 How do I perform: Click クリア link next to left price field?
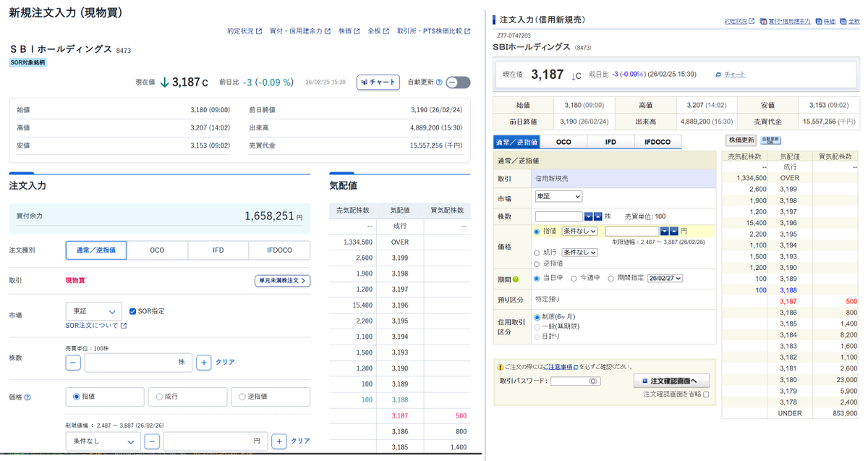click(x=301, y=441)
